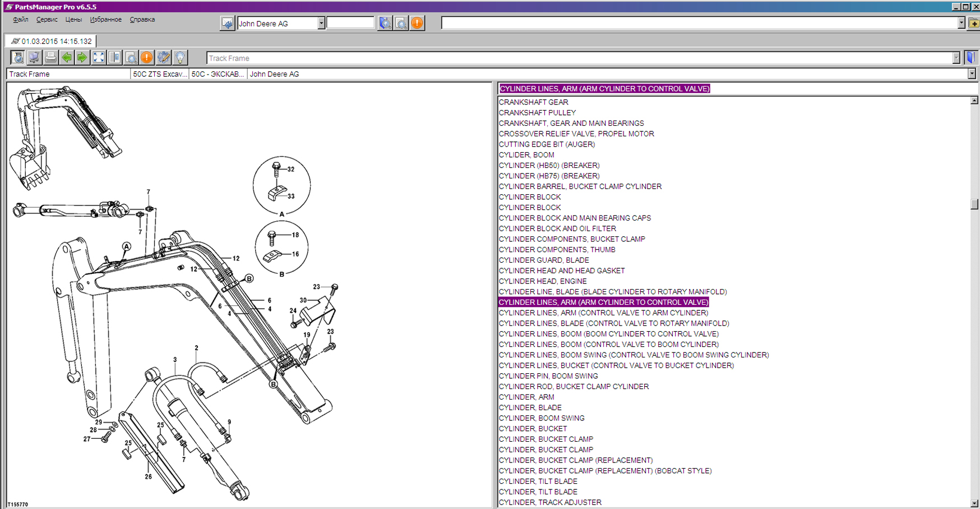Screen dimensions: 980x509
Task: Select CYLINDER HEAD, ENGINE in the list
Action: pyautogui.click(x=543, y=281)
